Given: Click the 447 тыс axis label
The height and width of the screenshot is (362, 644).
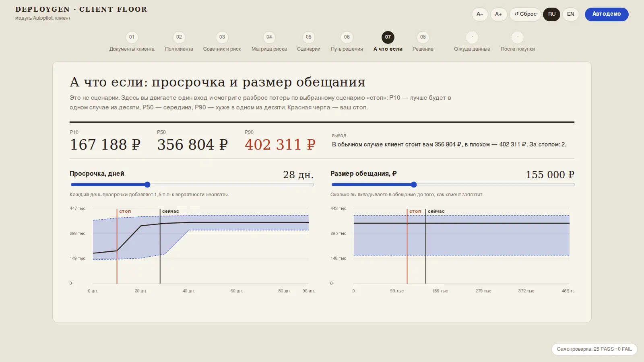Looking at the screenshot, I should 77,208.
